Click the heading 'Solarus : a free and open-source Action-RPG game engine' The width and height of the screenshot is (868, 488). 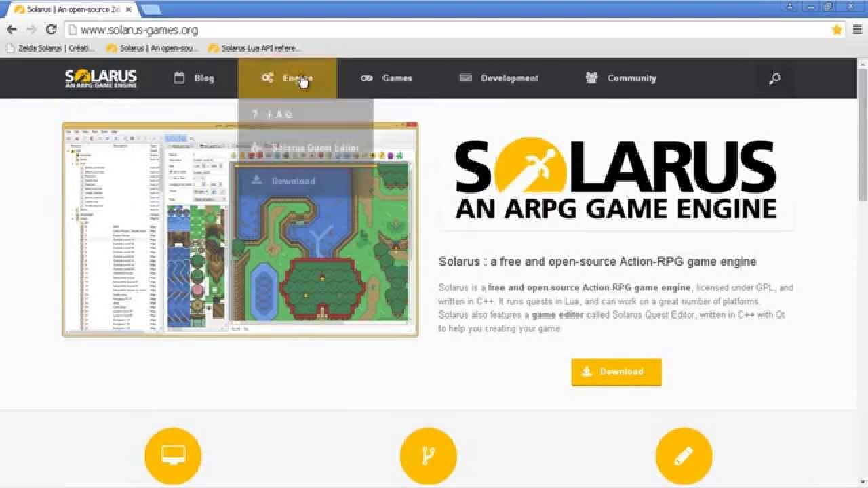tap(597, 262)
